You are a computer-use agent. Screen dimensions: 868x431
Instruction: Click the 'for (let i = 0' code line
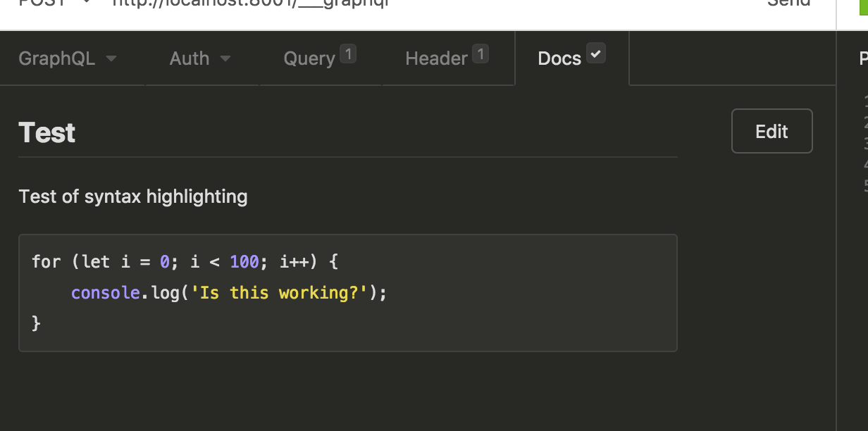click(x=185, y=263)
